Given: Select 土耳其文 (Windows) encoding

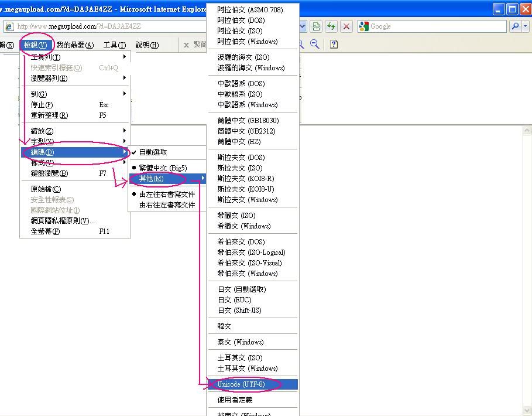Looking at the screenshot, I should [x=253, y=369].
